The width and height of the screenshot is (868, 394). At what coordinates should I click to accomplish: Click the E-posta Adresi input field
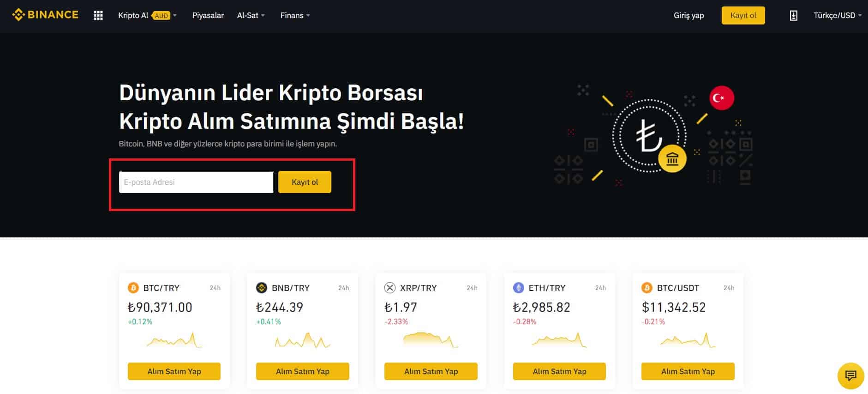click(196, 182)
